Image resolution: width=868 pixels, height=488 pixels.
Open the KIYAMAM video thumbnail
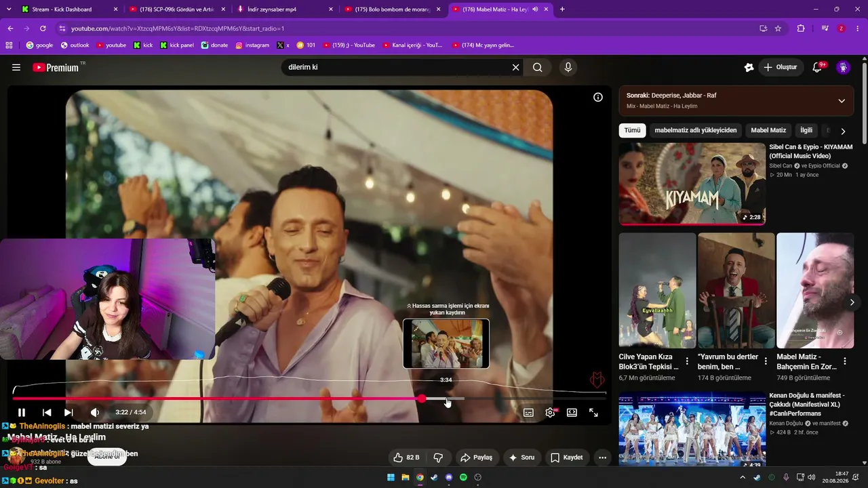click(x=692, y=183)
